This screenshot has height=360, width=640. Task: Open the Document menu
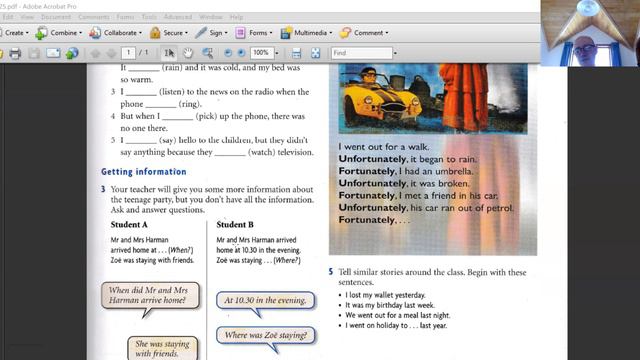tap(56, 17)
